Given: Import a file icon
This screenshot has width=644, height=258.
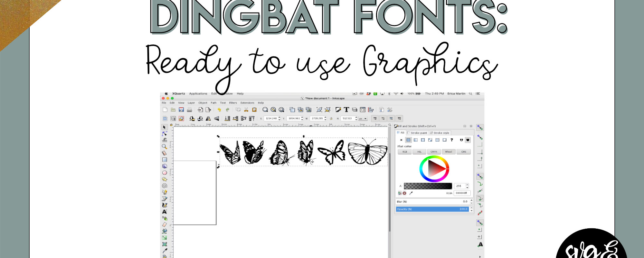Looking at the screenshot, I should (200, 110).
